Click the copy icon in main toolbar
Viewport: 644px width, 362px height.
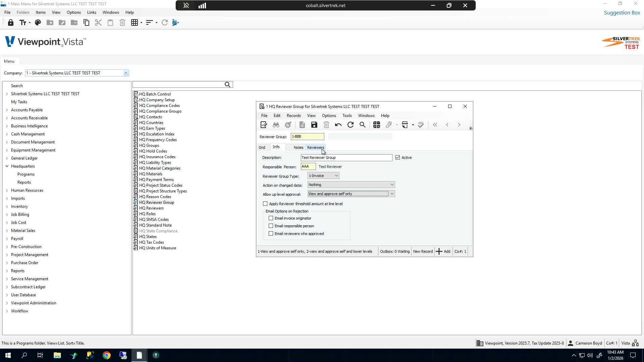tap(86, 23)
